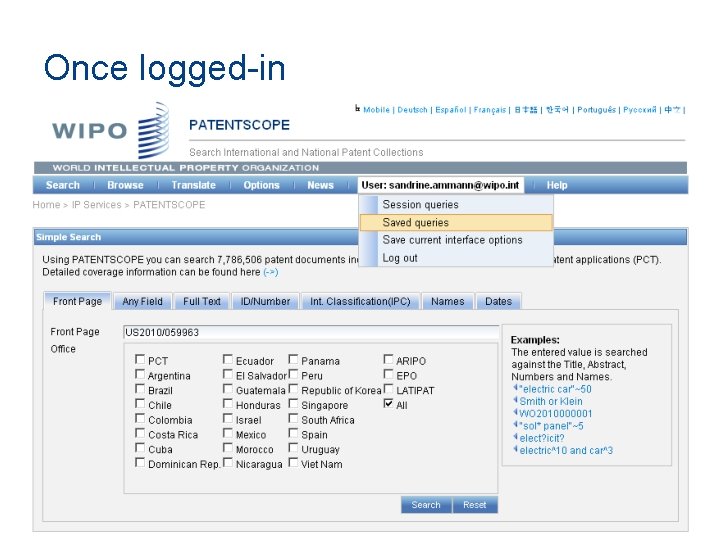720x540 pixels.
Task: Enable the ARIPO checkbox
Action: tap(388, 359)
